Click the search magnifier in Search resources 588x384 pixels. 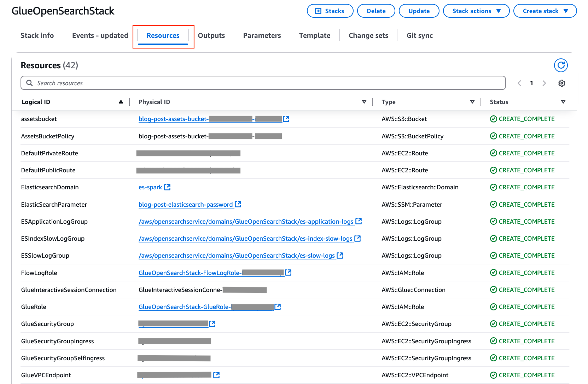point(29,83)
